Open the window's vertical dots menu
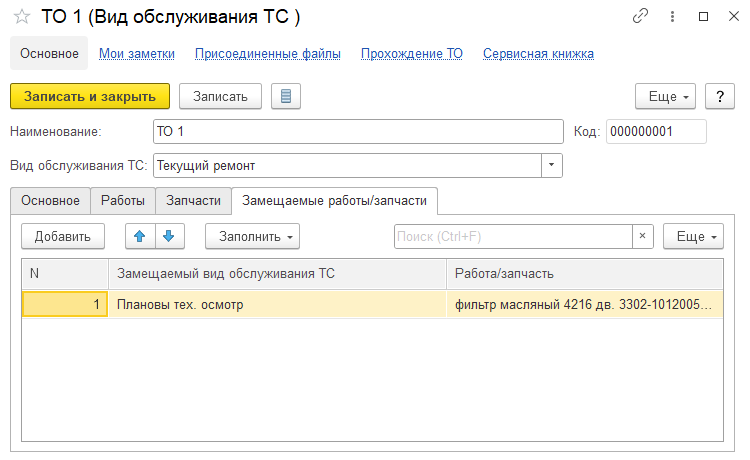This screenshot has height=460, width=750. click(671, 17)
